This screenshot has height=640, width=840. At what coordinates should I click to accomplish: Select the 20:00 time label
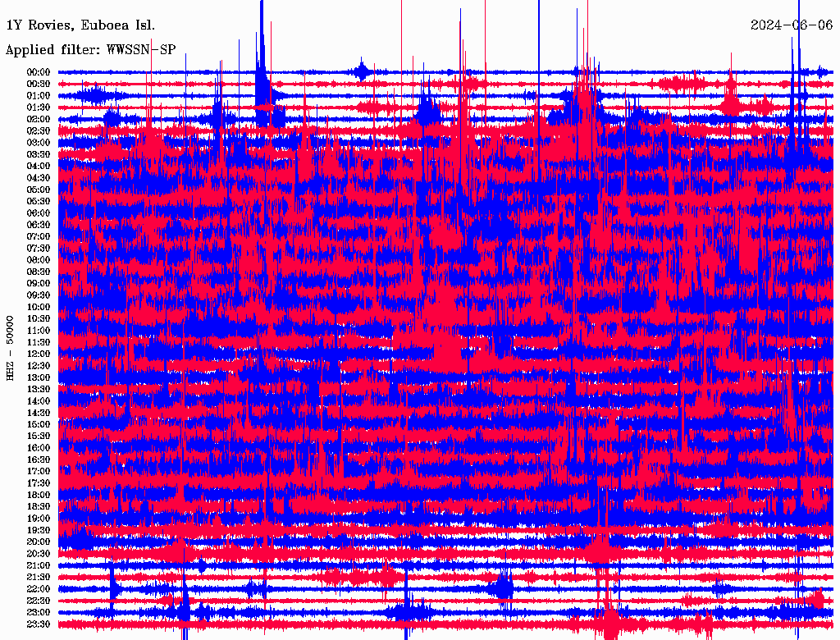(39, 542)
